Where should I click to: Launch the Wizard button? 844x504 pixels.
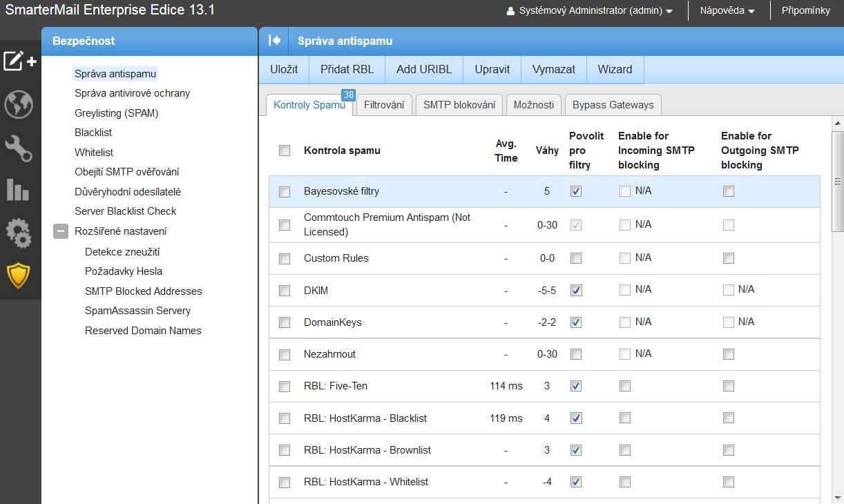615,69
